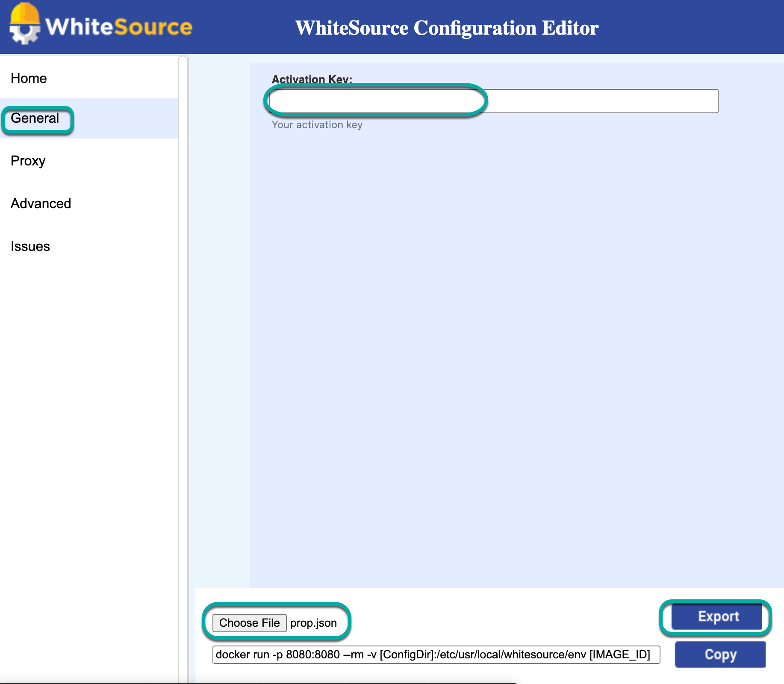784x684 pixels.
Task: Export the configuration with Export button
Action: point(718,616)
